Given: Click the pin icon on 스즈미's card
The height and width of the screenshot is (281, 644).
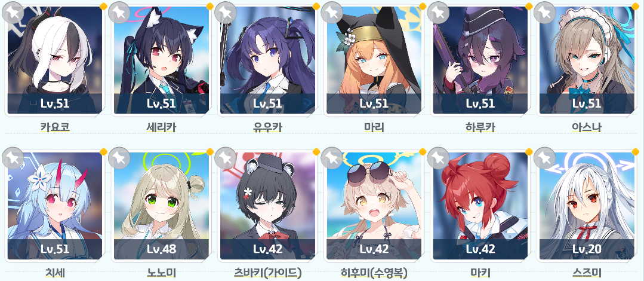Looking at the screenshot, I should point(544,158).
